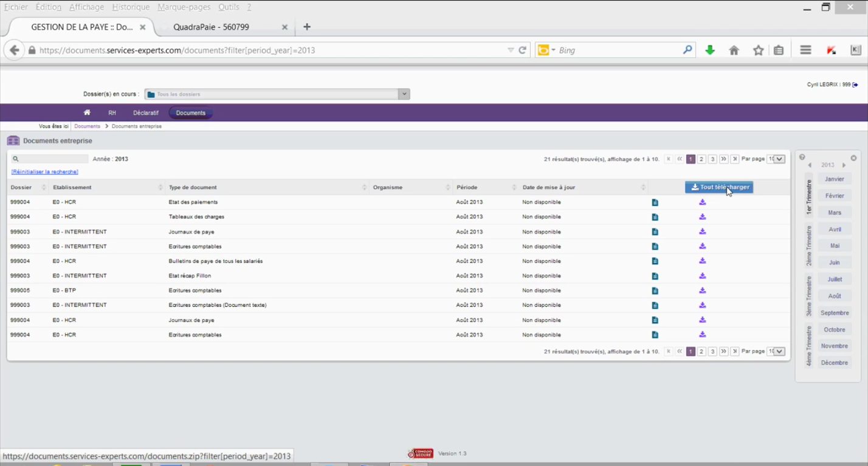Open the Marque-pages menu
This screenshot has height=466, width=868.
(184, 7)
